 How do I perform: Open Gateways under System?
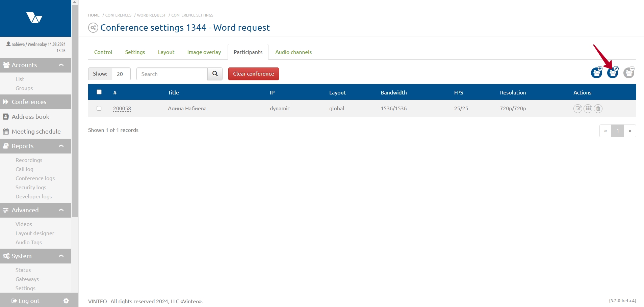pyautogui.click(x=27, y=279)
